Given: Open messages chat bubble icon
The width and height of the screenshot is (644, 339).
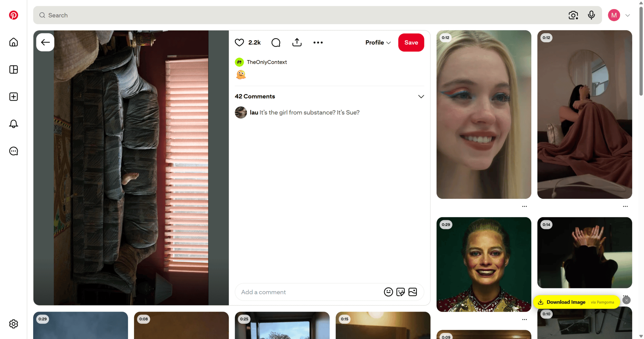Looking at the screenshot, I should pos(14,151).
